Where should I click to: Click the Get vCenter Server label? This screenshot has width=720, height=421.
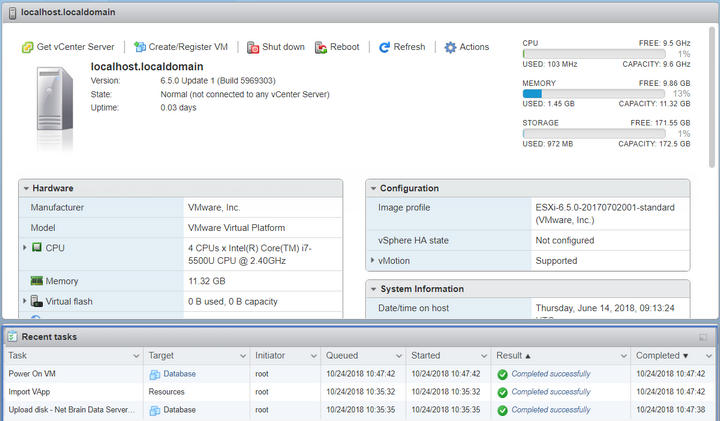coord(75,47)
